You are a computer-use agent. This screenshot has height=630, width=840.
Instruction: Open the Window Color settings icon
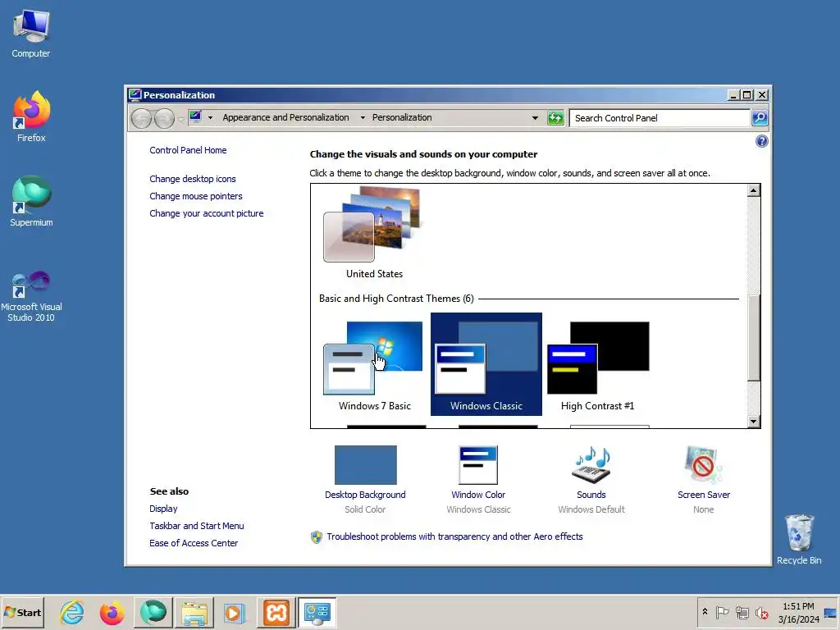pos(478,465)
